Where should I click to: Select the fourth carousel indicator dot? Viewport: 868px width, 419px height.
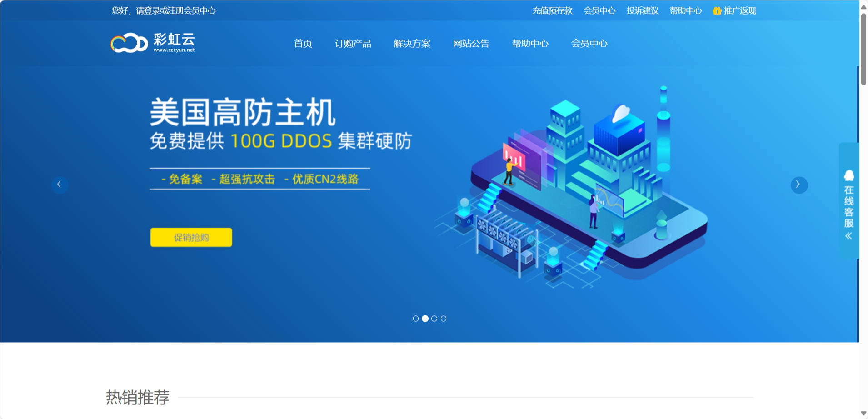coord(444,319)
